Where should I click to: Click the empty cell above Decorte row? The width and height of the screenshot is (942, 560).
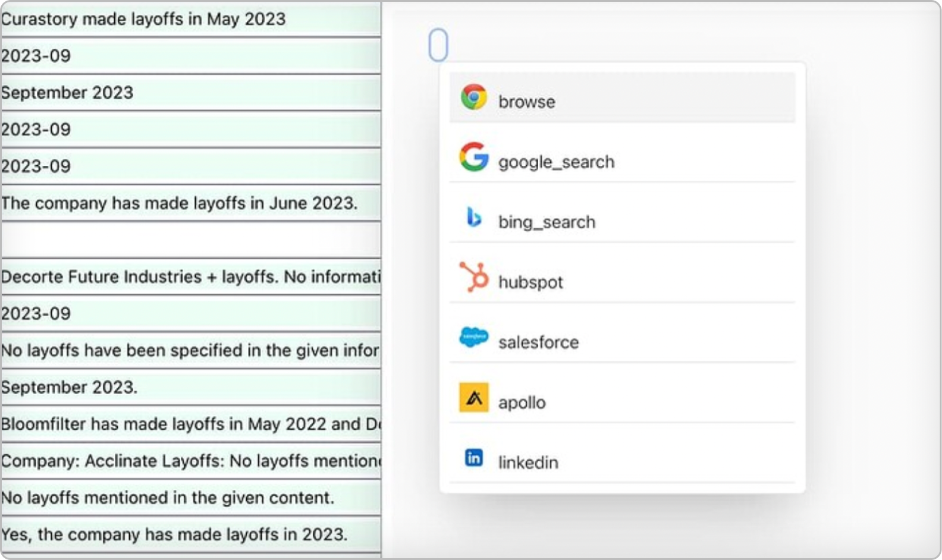190,240
